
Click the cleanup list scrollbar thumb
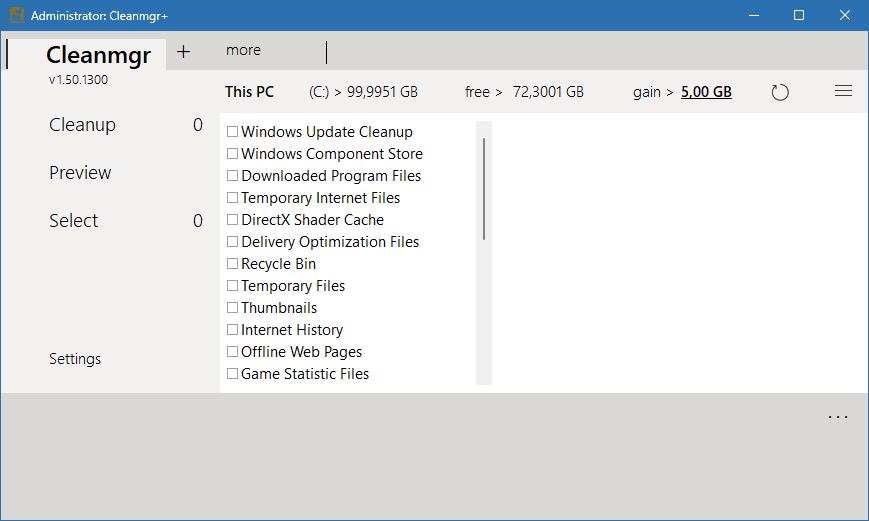pyautogui.click(x=484, y=189)
